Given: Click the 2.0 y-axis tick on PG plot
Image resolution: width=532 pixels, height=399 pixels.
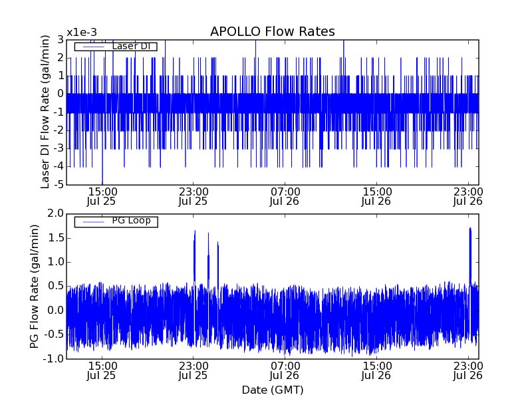Looking at the screenshot, I should [55, 213].
